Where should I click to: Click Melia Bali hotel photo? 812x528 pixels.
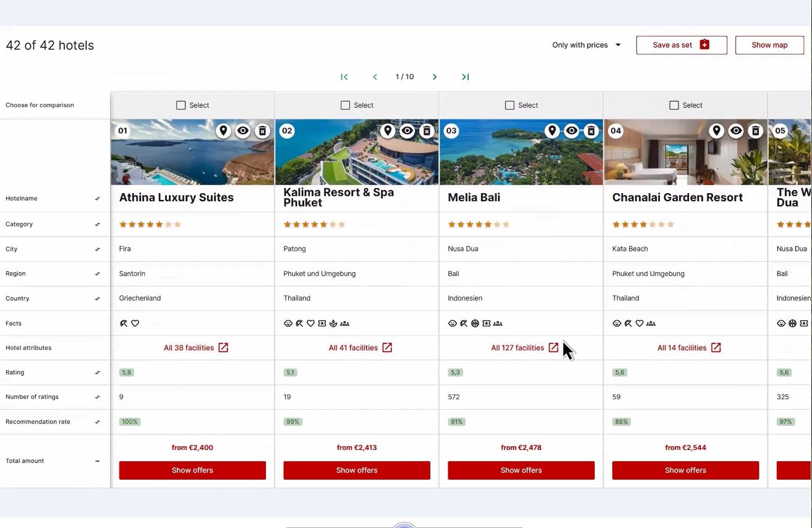[521, 152]
